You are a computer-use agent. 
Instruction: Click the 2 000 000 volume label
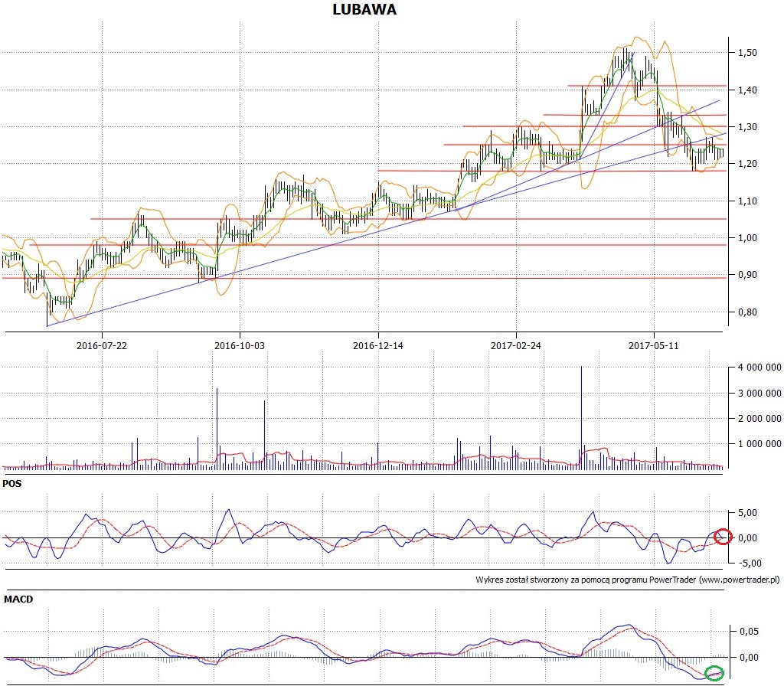pos(759,419)
